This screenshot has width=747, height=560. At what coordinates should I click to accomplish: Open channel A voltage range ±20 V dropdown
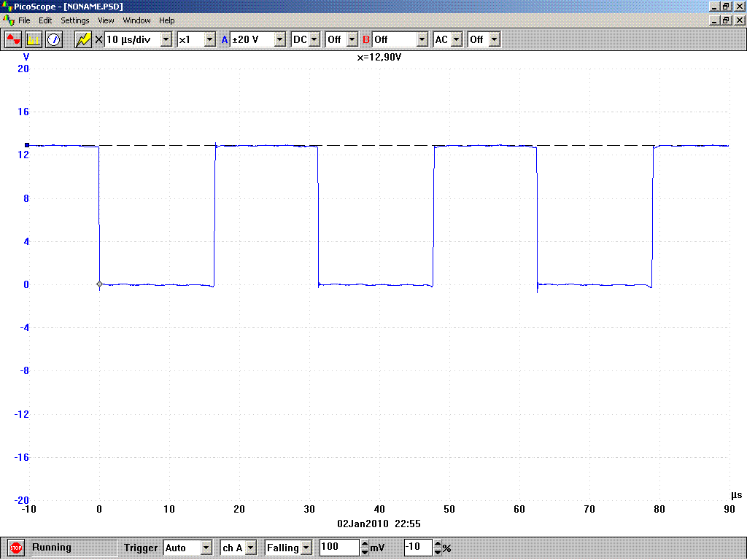(279, 39)
